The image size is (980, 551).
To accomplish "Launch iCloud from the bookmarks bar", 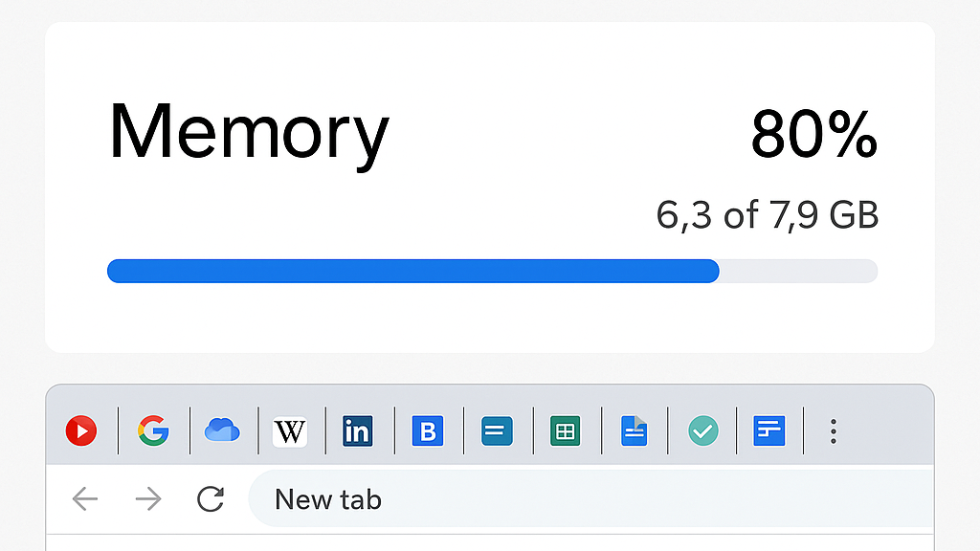I will coord(222,430).
